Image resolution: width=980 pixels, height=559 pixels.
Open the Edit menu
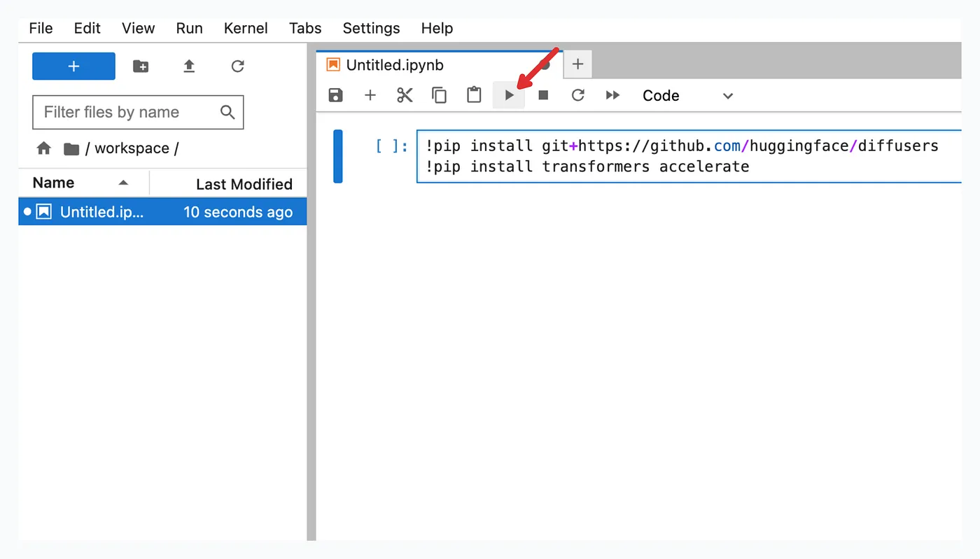click(87, 29)
